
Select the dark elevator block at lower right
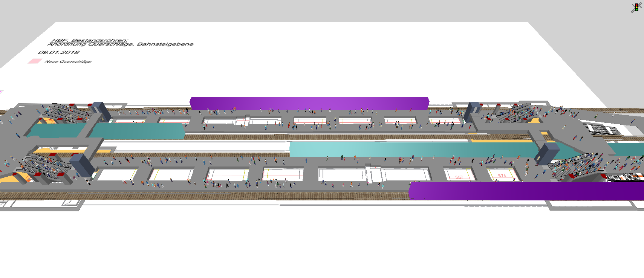click(548, 154)
